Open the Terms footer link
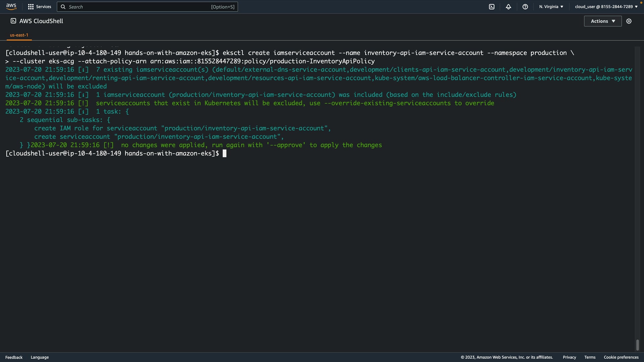Viewport: 644px width, 362px height. click(590, 357)
